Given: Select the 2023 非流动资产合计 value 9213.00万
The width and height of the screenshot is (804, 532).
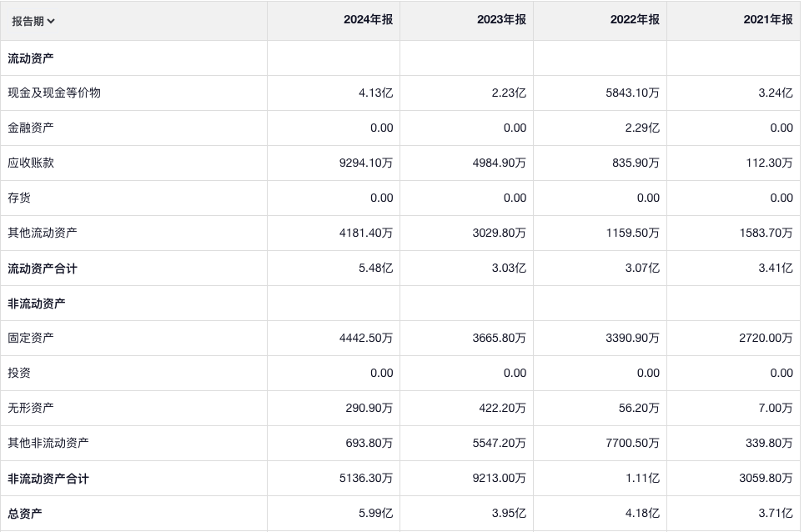Looking at the screenshot, I should point(499,479).
